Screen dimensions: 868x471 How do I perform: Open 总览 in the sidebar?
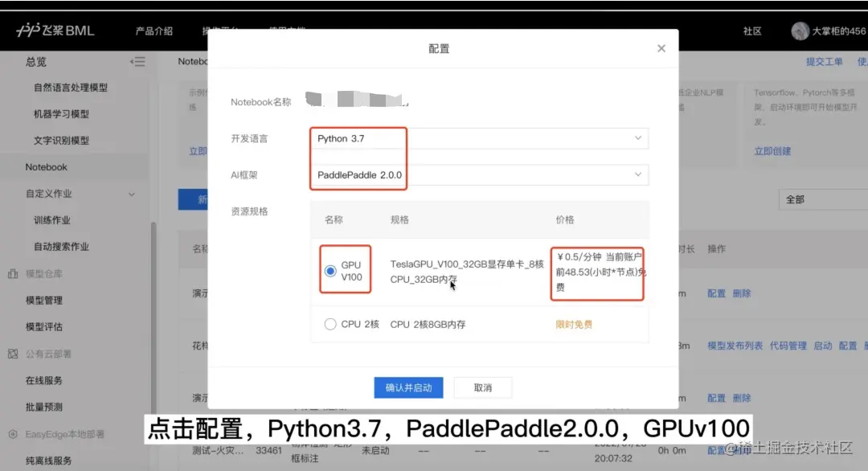[x=36, y=61]
